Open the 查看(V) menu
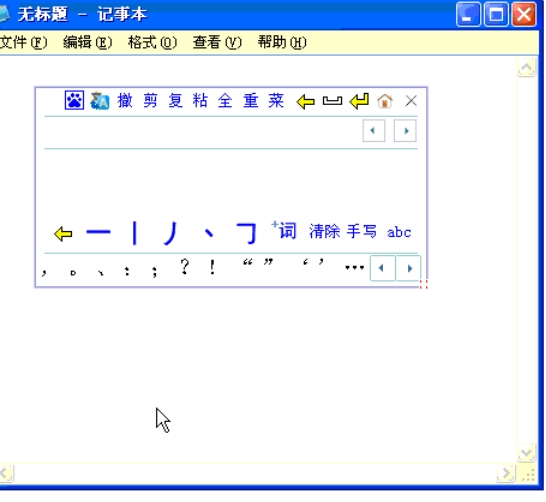Viewport: 546px width, 502px height. [217, 42]
